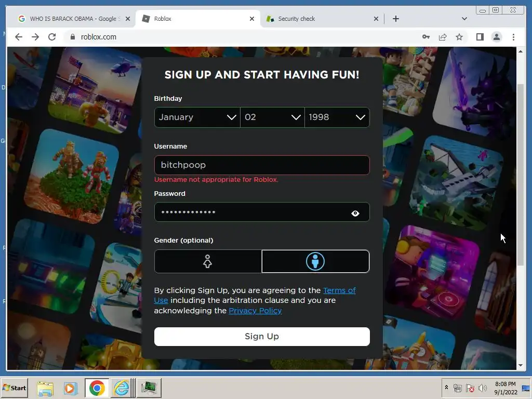Open Chrome side panel

click(x=480, y=37)
